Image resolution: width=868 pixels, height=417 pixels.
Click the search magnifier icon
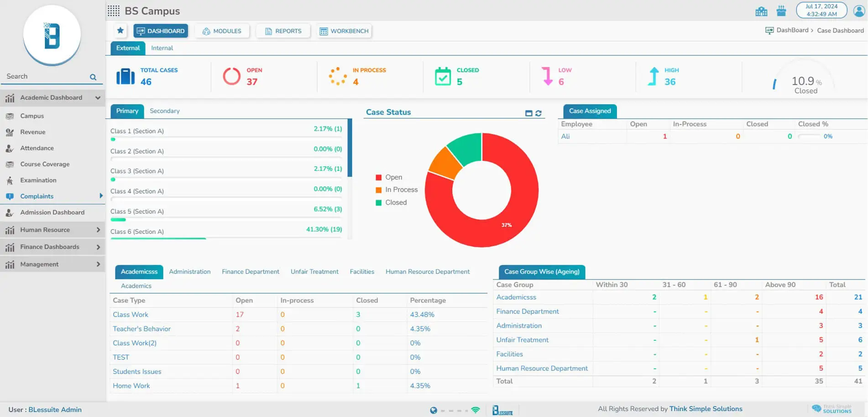(93, 77)
